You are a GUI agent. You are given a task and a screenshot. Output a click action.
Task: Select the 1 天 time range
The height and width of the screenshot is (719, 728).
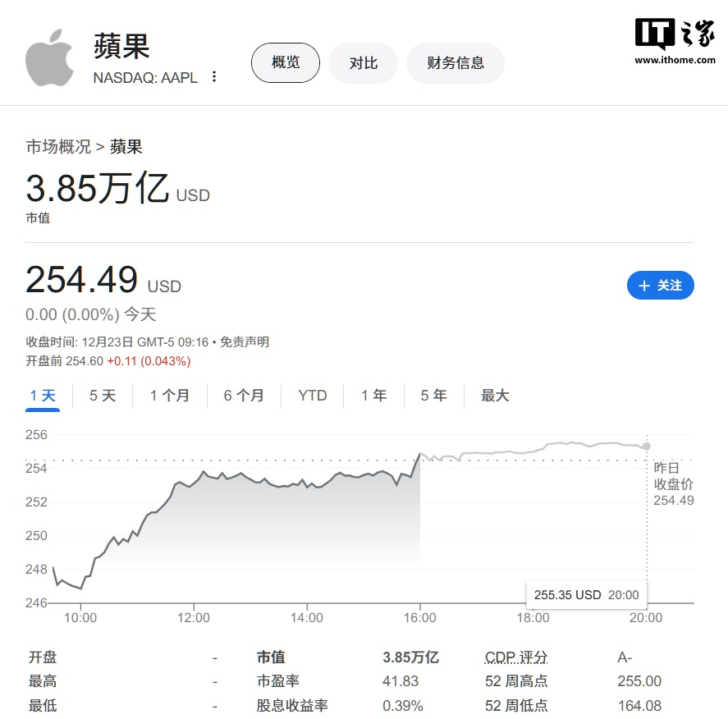point(43,396)
